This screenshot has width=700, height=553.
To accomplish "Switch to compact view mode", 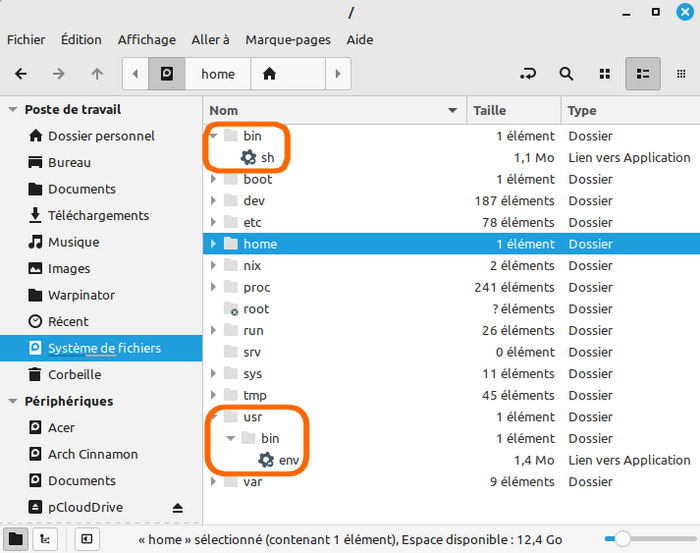I will point(681,74).
